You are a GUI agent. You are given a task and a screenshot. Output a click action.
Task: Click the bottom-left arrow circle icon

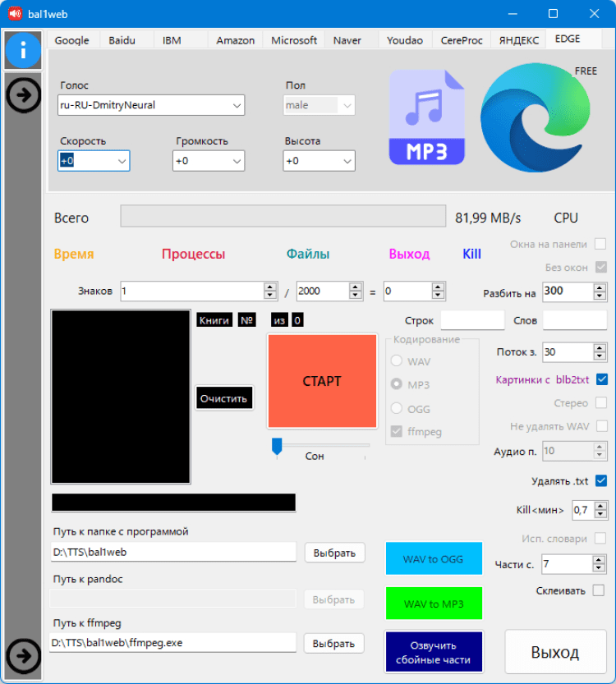(23, 655)
